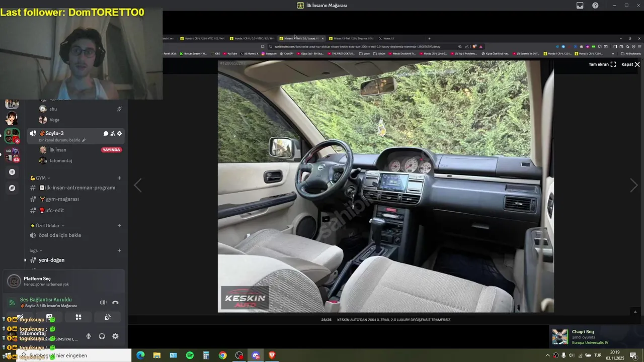
Task: Open the ChatGPT bookmark
Action: [x=286, y=53]
